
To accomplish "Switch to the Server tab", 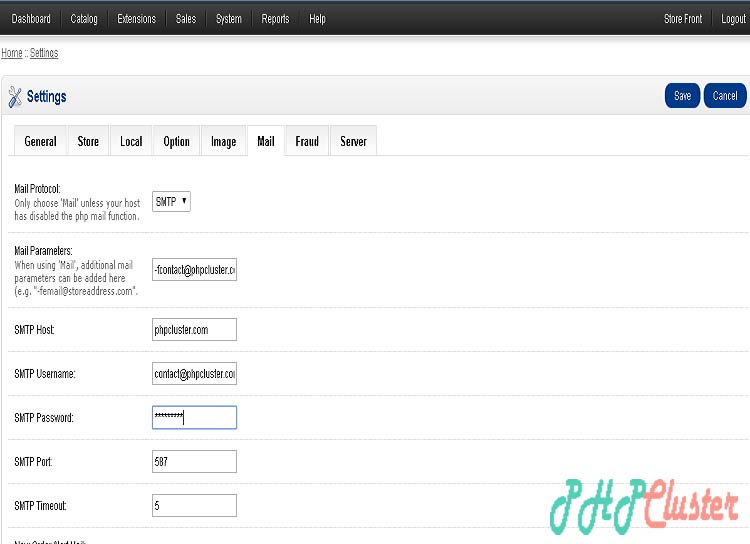I will pyautogui.click(x=353, y=141).
